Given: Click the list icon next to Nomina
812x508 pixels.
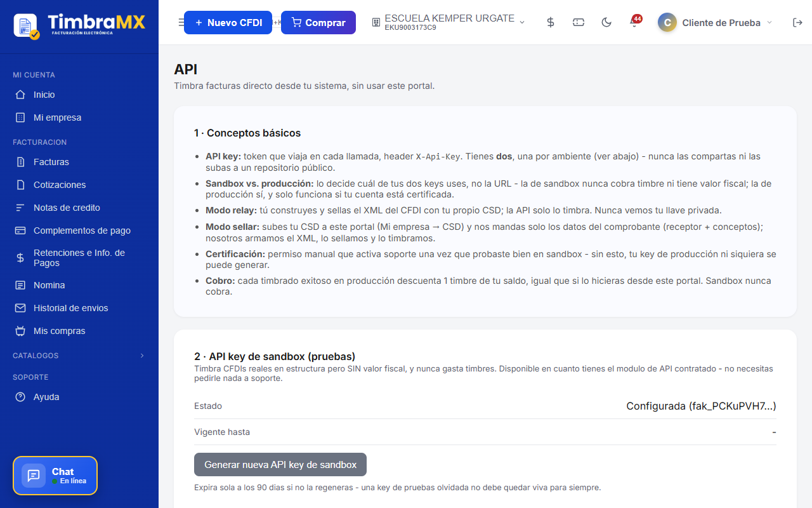Looking at the screenshot, I should [20, 285].
